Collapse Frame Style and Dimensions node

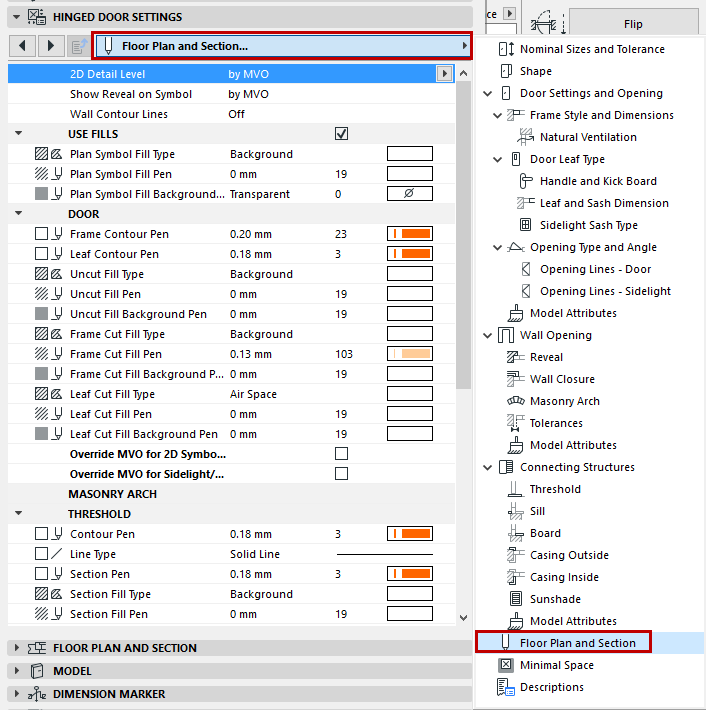498,115
